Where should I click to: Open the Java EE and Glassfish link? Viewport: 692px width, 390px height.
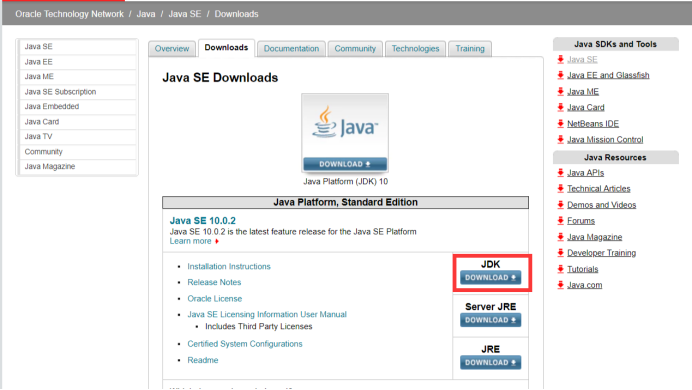coord(608,75)
